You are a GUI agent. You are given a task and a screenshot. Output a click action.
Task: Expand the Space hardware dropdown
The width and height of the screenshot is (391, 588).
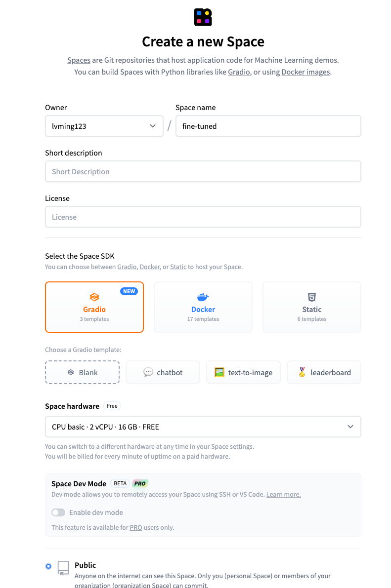[203, 427]
